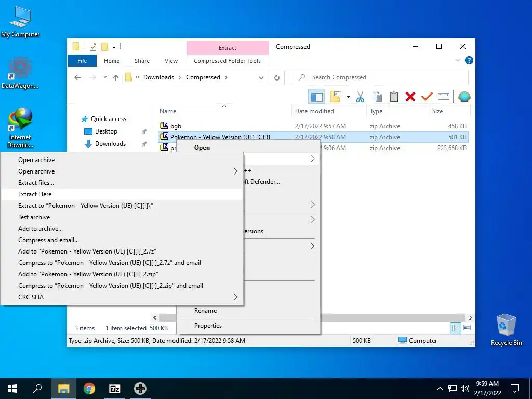Click the Search Compressed field
The width and height of the screenshot is (532, 399).
pyautogui.click(x=380, y=77)
